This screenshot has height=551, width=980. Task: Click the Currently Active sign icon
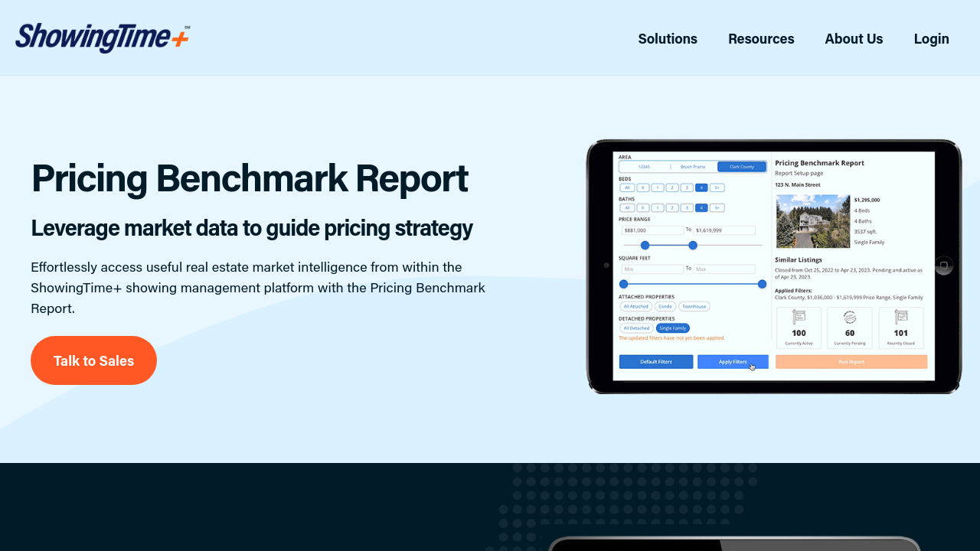click(799, 318)
